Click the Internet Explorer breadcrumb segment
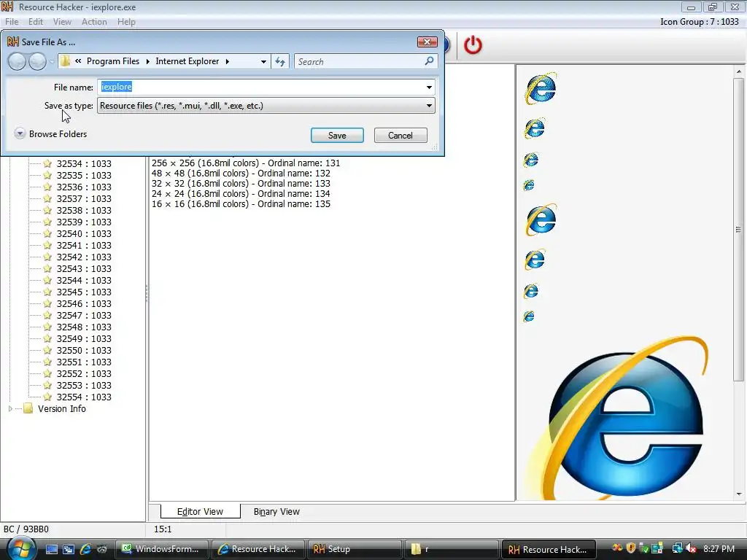The height and width of the screenshot is (560, 747). pos(187,61)
